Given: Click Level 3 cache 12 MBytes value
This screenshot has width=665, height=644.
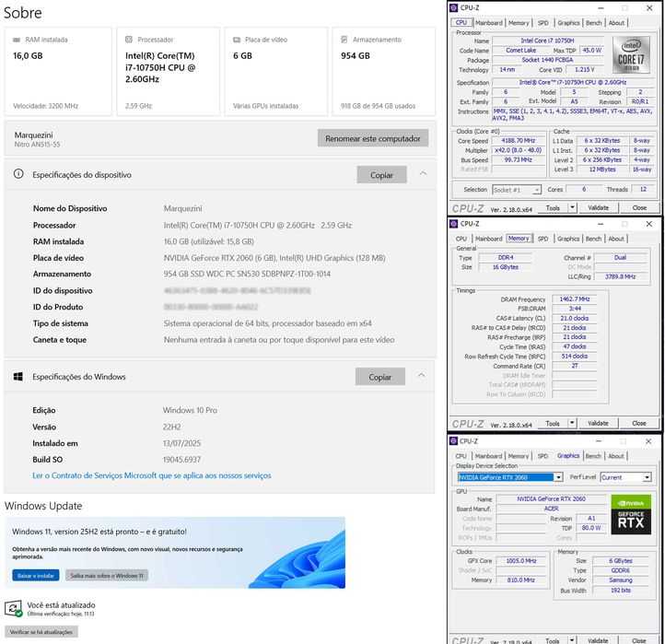Looking at the screenshot, I should [602, 170].
